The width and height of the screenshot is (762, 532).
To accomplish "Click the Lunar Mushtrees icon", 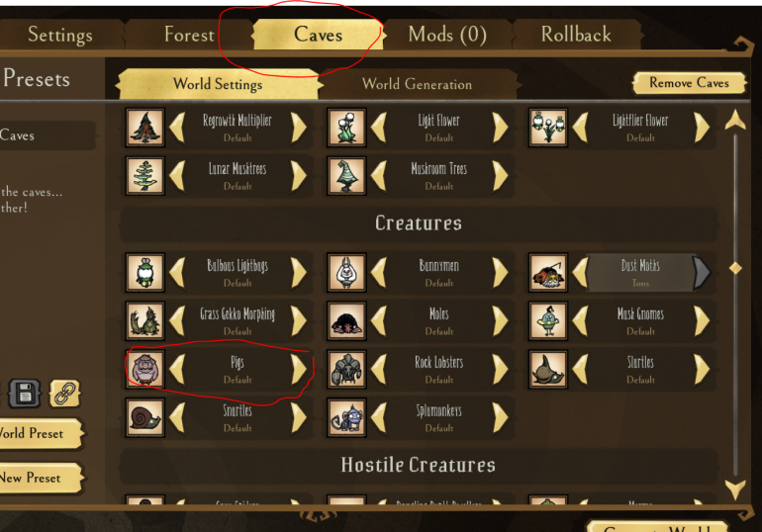I will 144,176.
